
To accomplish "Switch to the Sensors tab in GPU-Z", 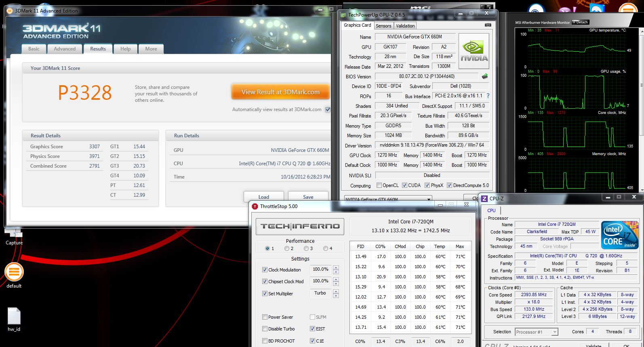I will click(383, 25).
